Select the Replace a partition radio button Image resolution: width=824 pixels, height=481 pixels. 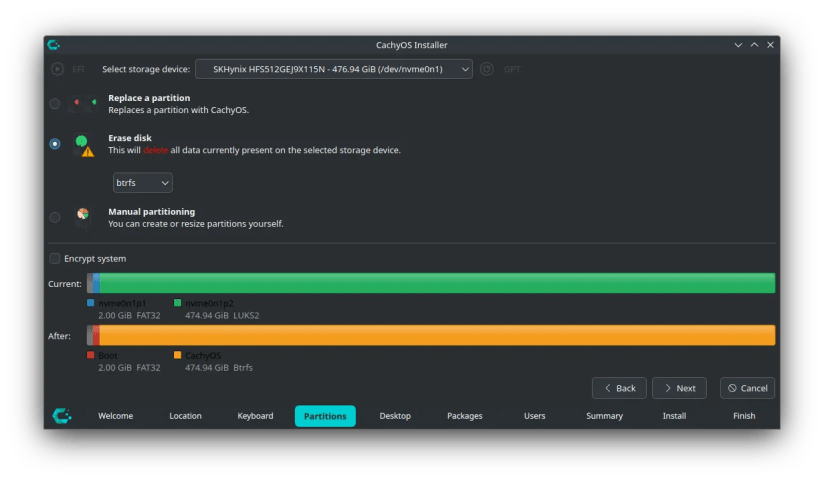pyautogui.click(x=55, y=104)
